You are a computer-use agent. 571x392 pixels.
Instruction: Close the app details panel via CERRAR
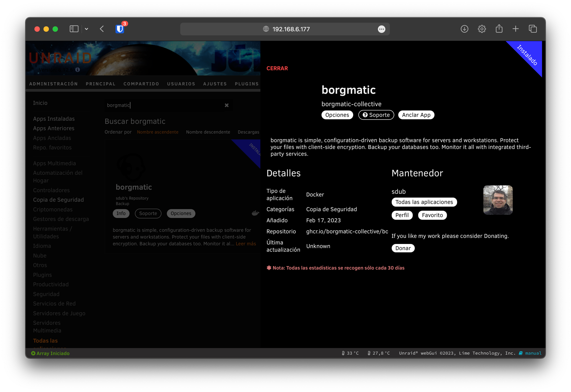(277, 68)
